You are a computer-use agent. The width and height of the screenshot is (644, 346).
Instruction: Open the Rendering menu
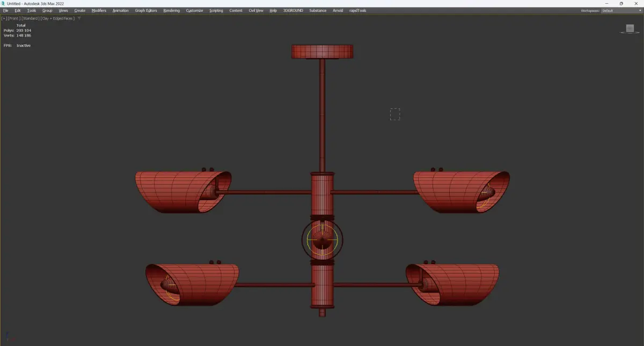172,10
